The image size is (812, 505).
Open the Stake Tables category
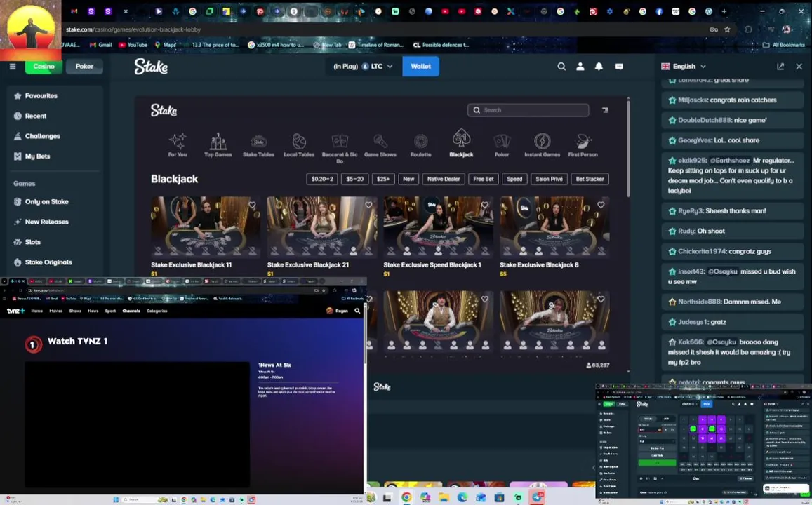pyautogui.click(x=258, y=144)
